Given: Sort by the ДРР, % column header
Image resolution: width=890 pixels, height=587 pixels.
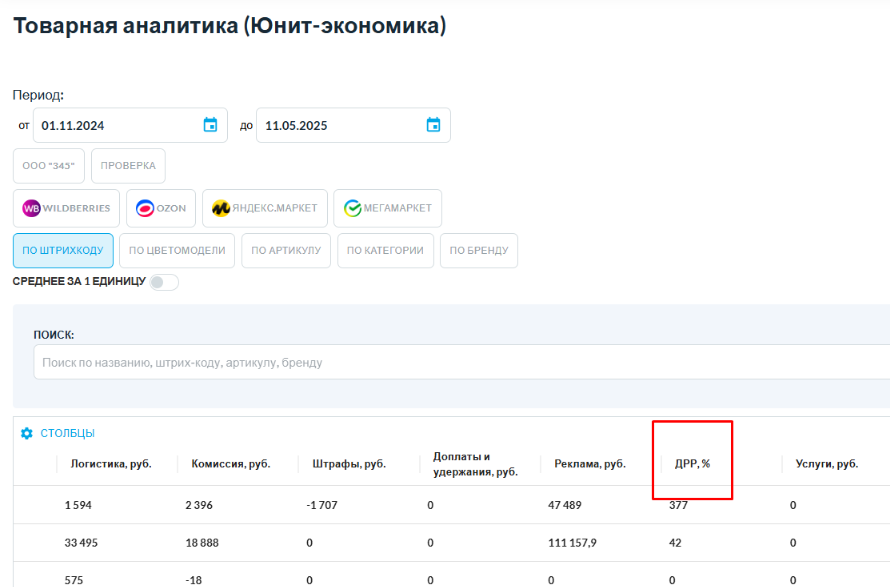Looking at the screenshot, I should pos(692,464).
